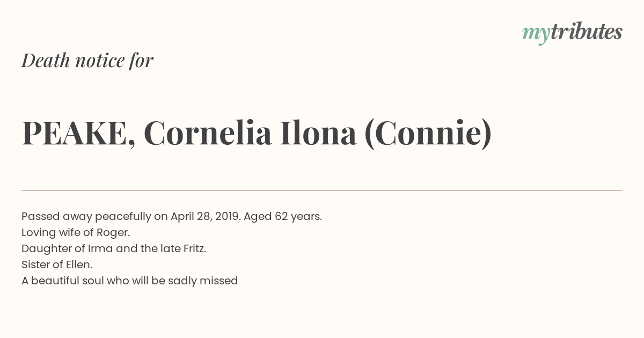Viewport: 644px width, 338px height.
Task: Click the text 'Aged 62 years'
Action: pos(282,216)
